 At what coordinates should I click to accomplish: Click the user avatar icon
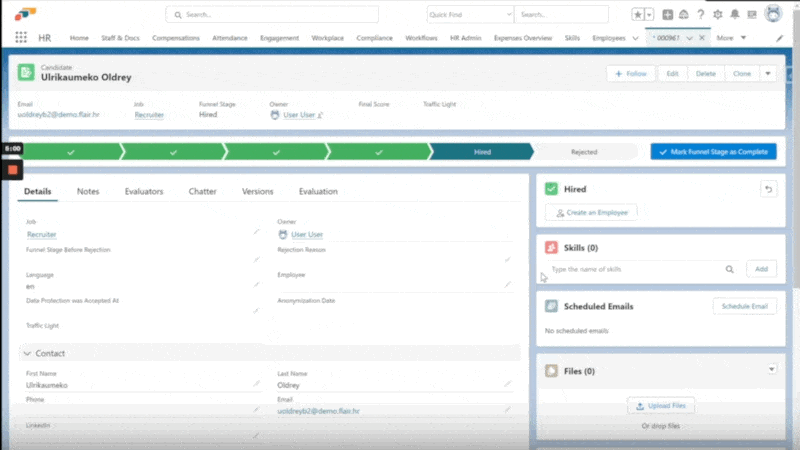773,14
